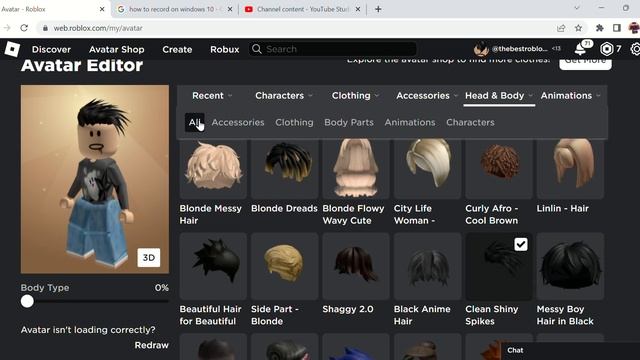This screenshot has height=360, width=640.
Task: Click the avatar preview image
Action: pyautogui.click(x=95, y=179)
